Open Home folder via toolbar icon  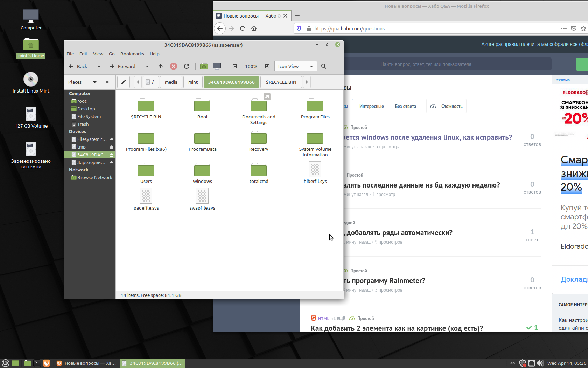tap(204, 66)
